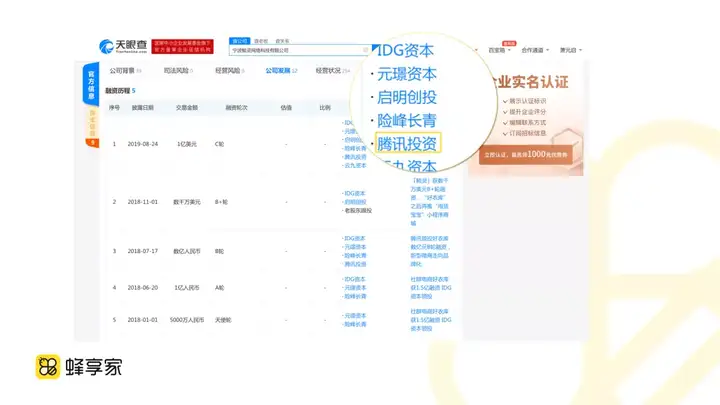Switch to the 查关系 search tab
The width and height of the screenshot is (720, 405).
282,41
